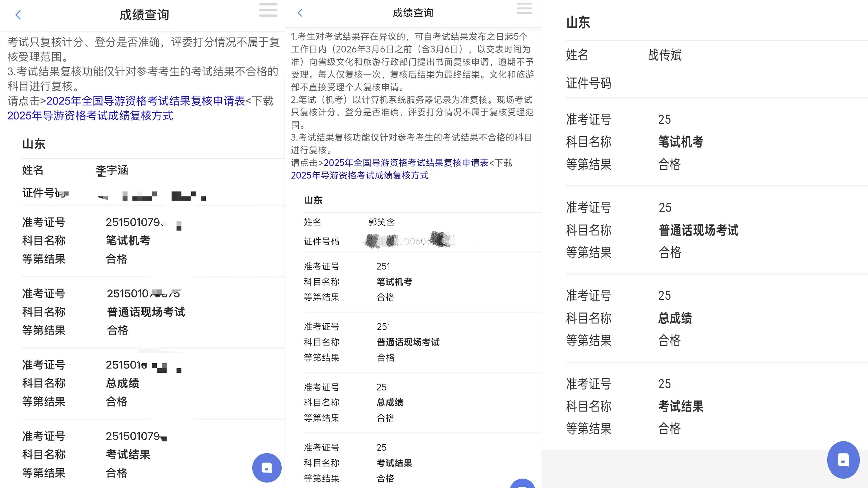Open 复核申请表 link in left panel
Screen dimensions: 868x488
pyautogui.click(x=146, y=101)
